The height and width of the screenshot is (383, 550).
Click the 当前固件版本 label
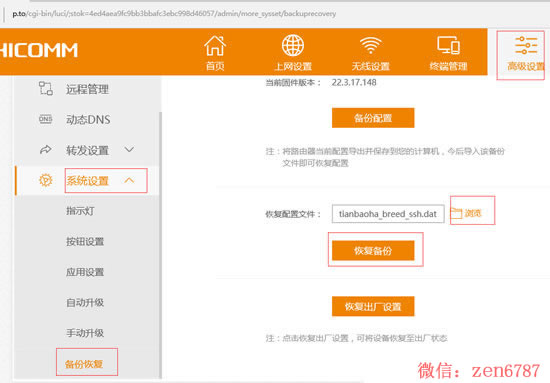(293, 83)
